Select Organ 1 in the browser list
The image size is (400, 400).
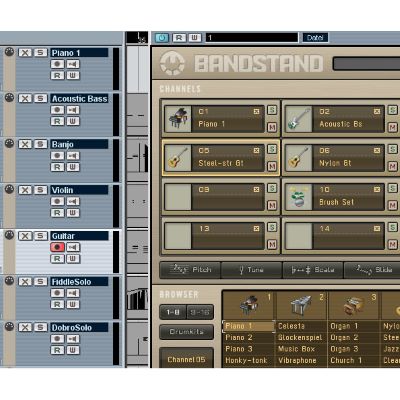(x=344, y=326)
